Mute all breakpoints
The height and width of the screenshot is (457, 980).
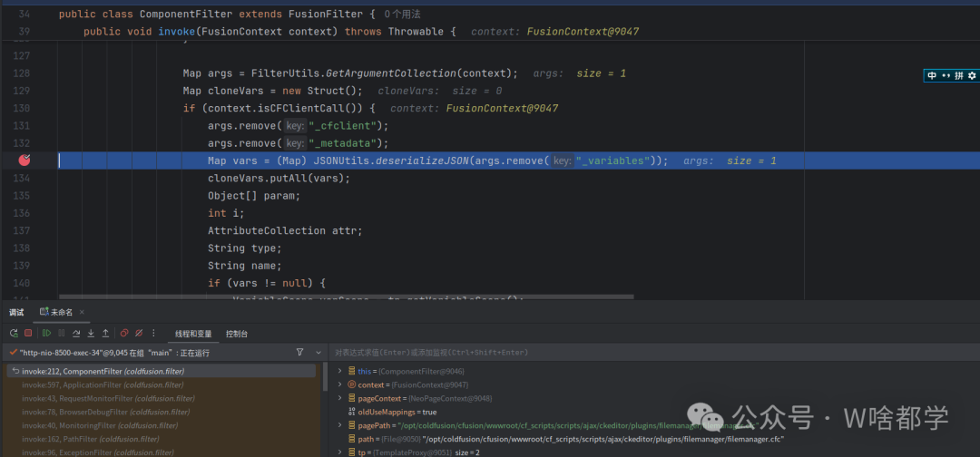click(x=139, y=334)
